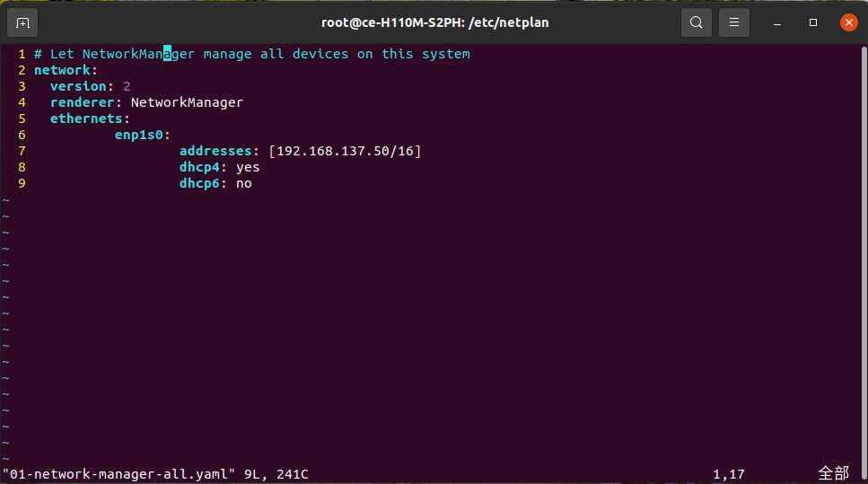The image size is (868, 484).
Task: Click the word NetworkManager after renderer
Action: click(187, 102)
